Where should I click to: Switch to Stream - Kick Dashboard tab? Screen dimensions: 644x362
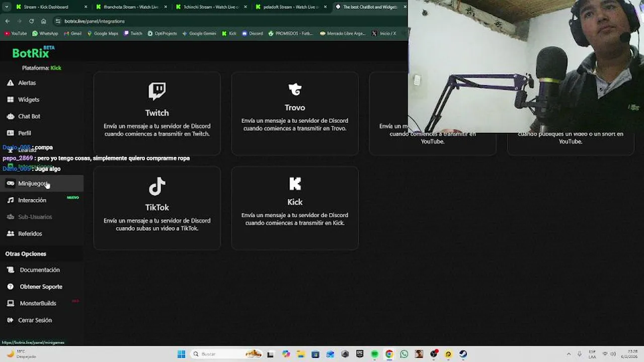[x=50, y=7]
